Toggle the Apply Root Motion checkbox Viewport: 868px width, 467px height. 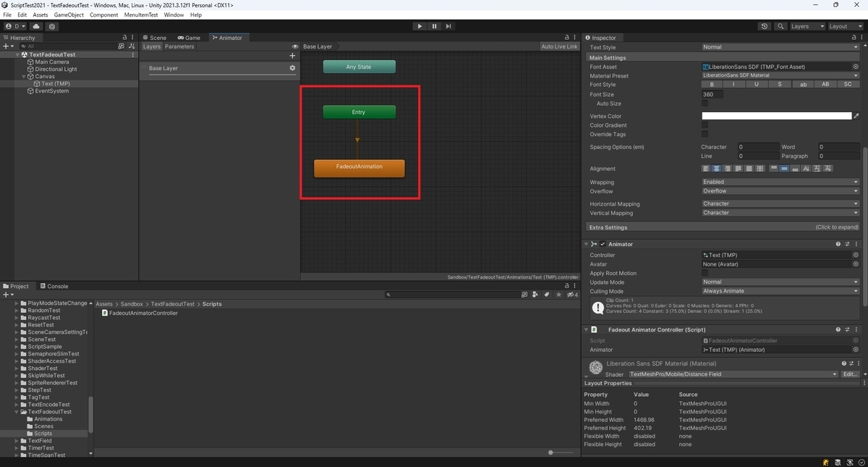click(705, 273)
